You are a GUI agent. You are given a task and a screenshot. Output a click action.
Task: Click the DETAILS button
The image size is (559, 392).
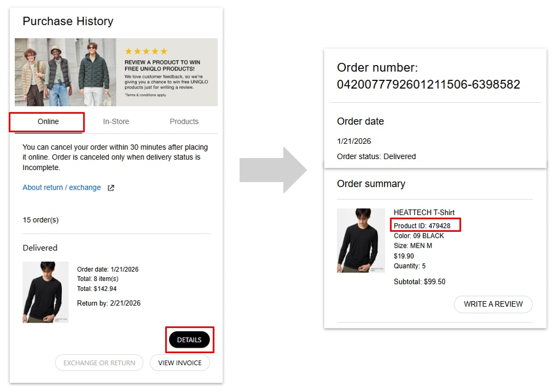coord(190,340)
